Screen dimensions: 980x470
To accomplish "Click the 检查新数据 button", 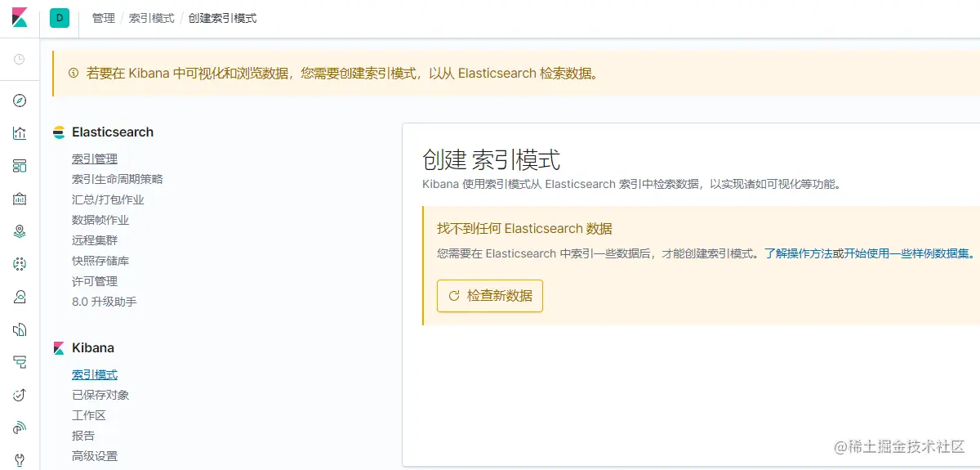I will pyautogui.click(x=490, y=296).
